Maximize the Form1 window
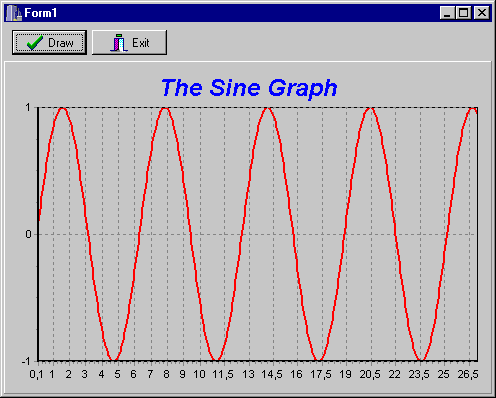This screenshot has width=496, height=398. (463, 13)
